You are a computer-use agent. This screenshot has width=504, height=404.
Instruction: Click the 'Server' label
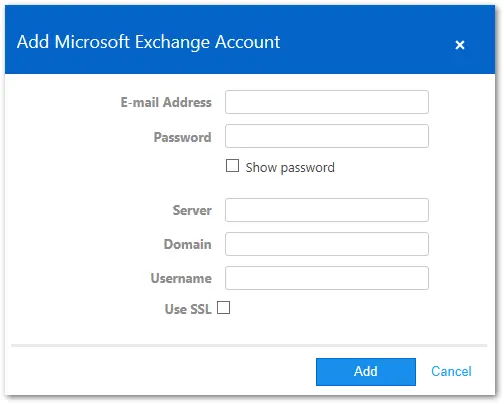pos(192,210)
